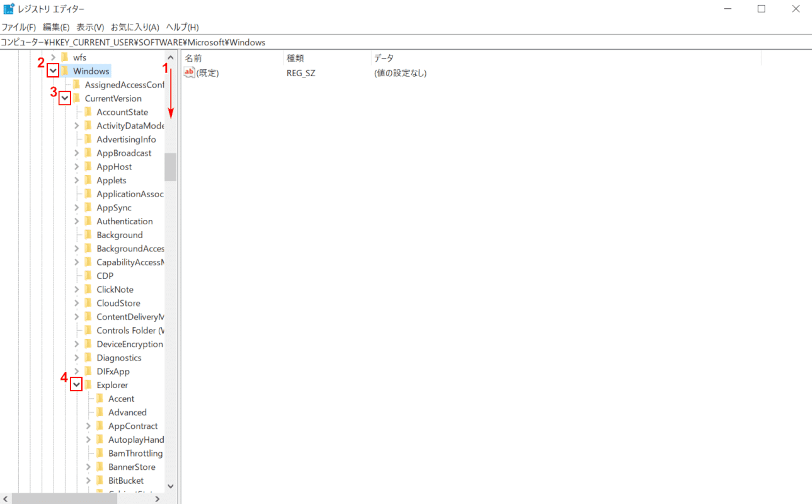
Task: Select the Explorer key label
Action: [x=112, y=385]
